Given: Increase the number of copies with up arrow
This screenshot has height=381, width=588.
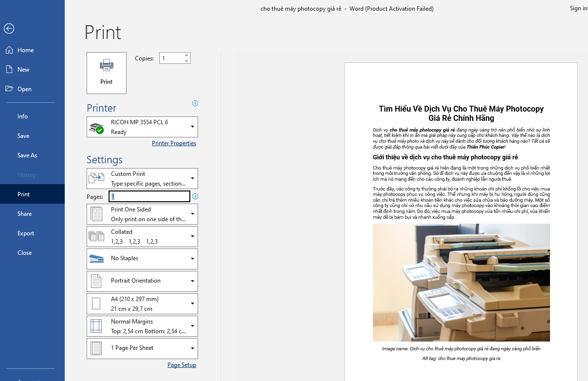Looking at the screenshot, I should [x=186, y=56].
